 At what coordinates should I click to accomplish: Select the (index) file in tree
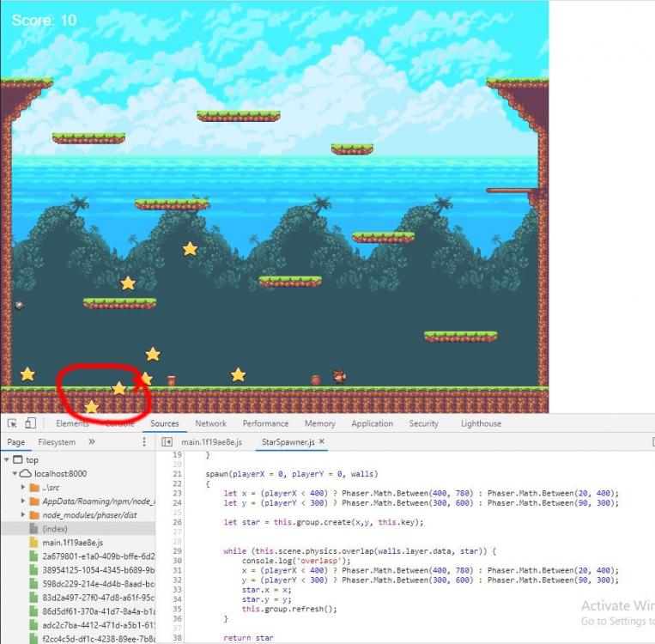55,529
